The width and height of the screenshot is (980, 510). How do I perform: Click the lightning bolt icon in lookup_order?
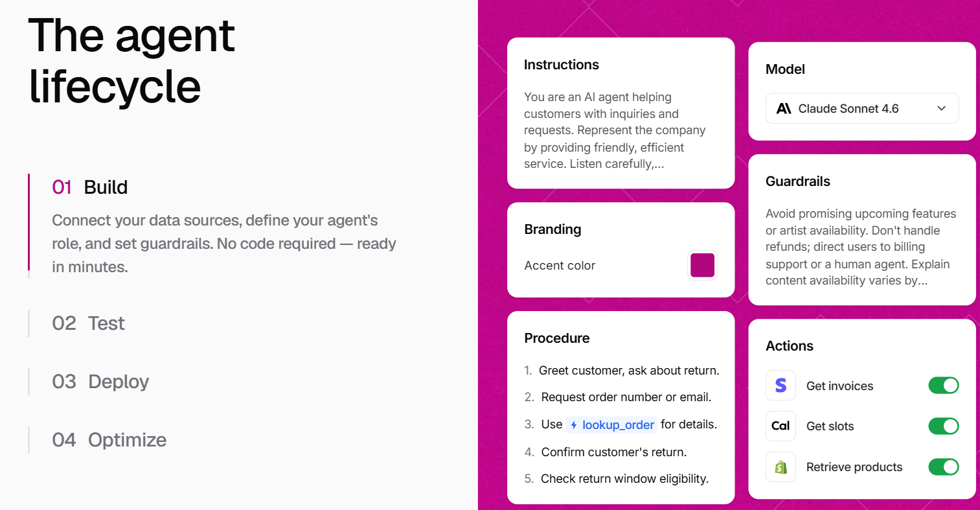(574, 425)
